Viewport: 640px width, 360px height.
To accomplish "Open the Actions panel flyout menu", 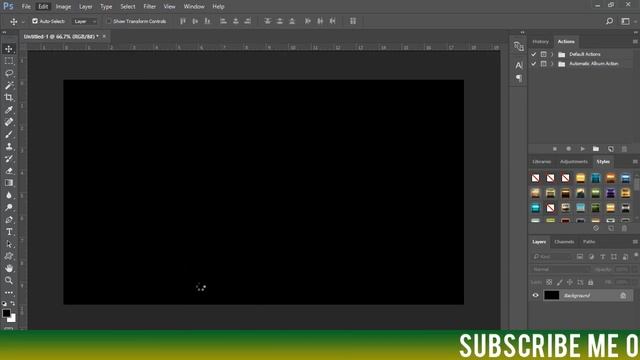I will [635, 42].
